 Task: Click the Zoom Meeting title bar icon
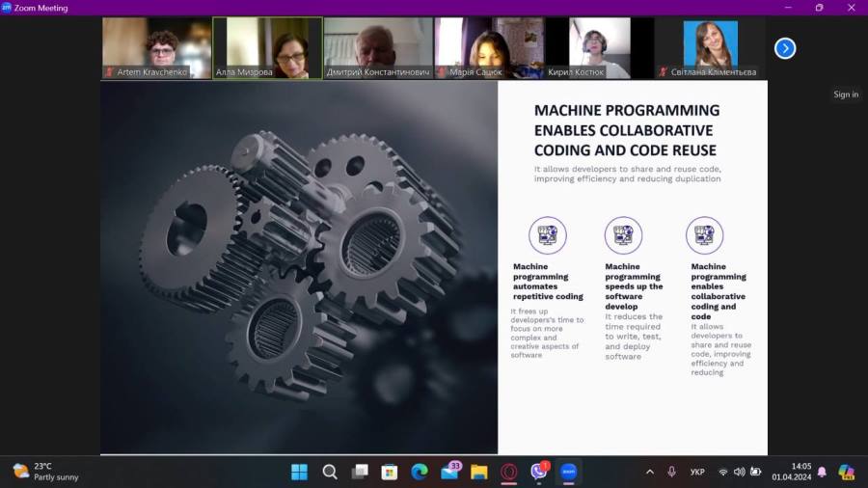6,7
